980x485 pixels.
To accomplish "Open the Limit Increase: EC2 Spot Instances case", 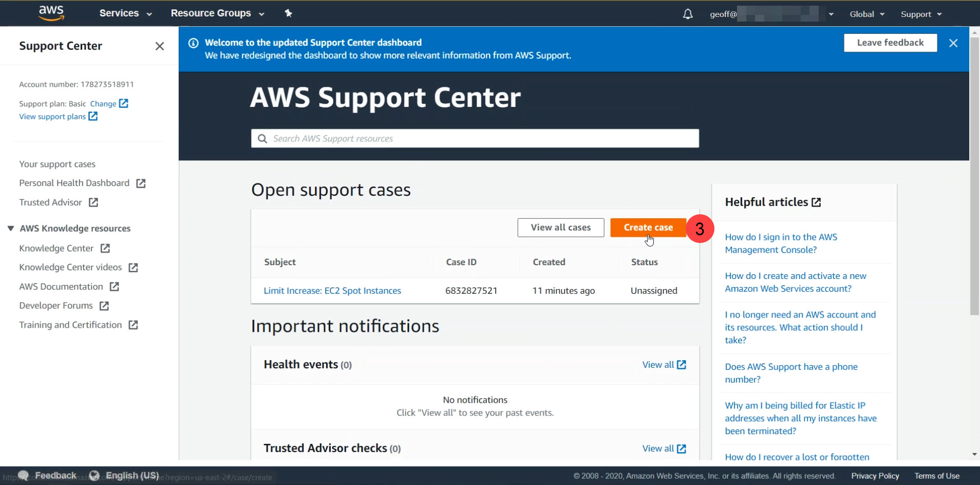I will coord(332,291).
